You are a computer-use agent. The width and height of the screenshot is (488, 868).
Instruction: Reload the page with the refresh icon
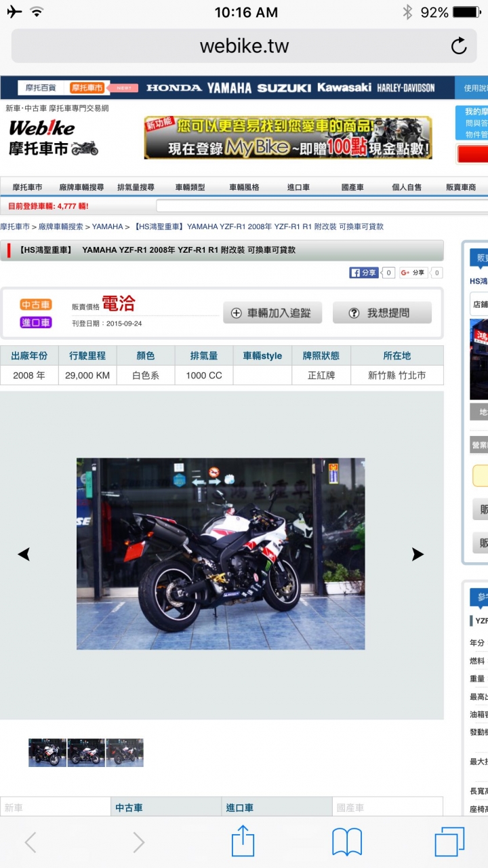point(459,46)
